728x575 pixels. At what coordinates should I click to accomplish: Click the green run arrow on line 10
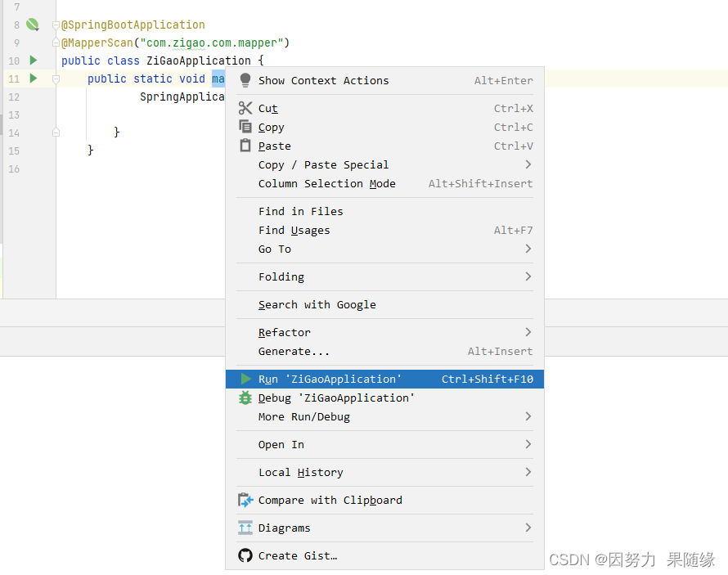[x=34, y=61]
